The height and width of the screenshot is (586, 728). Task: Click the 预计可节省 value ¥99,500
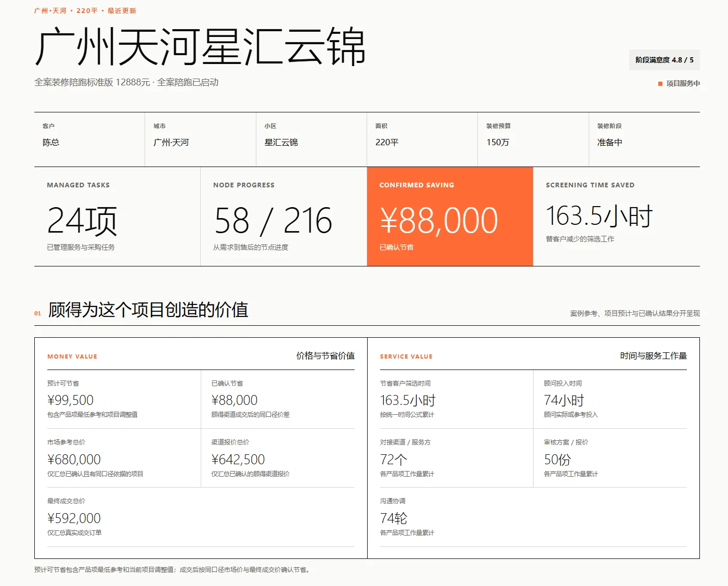click(70, 400)
